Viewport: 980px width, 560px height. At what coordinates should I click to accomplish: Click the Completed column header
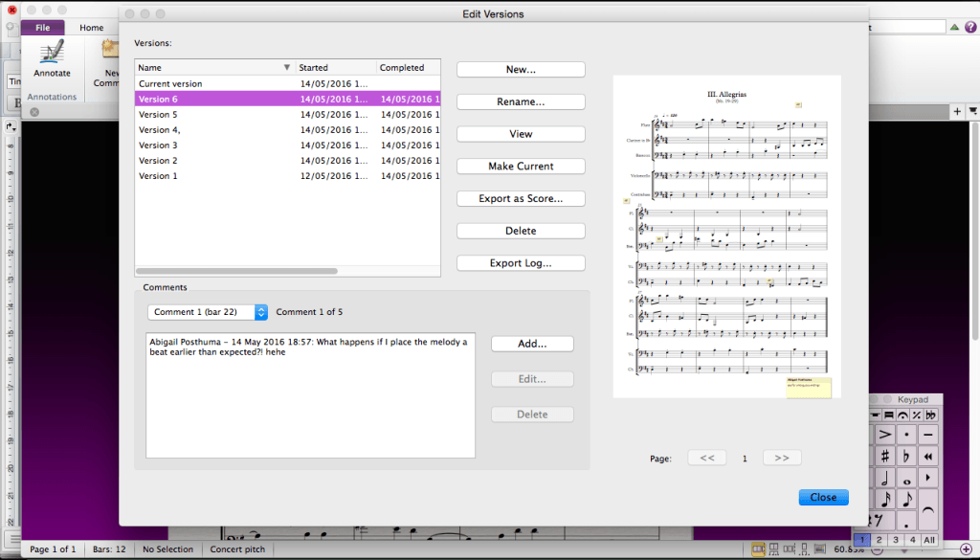pyautogui.click(x=409, y=68)
